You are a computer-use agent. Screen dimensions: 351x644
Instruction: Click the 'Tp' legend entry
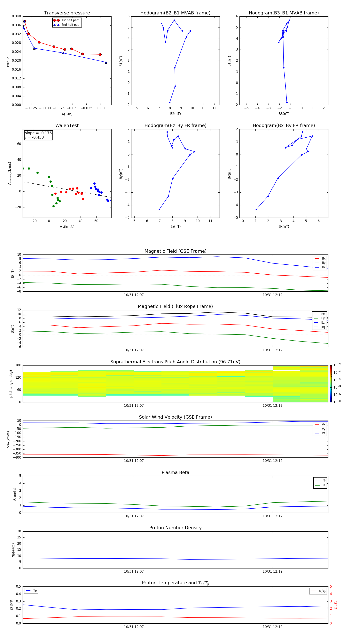(31, 591)
